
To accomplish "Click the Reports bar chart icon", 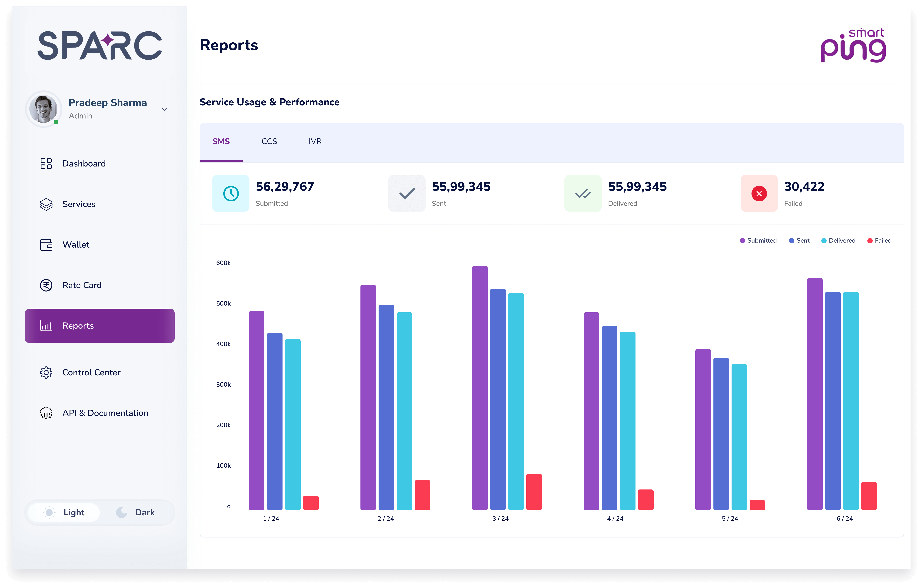I will pos(46,326).
